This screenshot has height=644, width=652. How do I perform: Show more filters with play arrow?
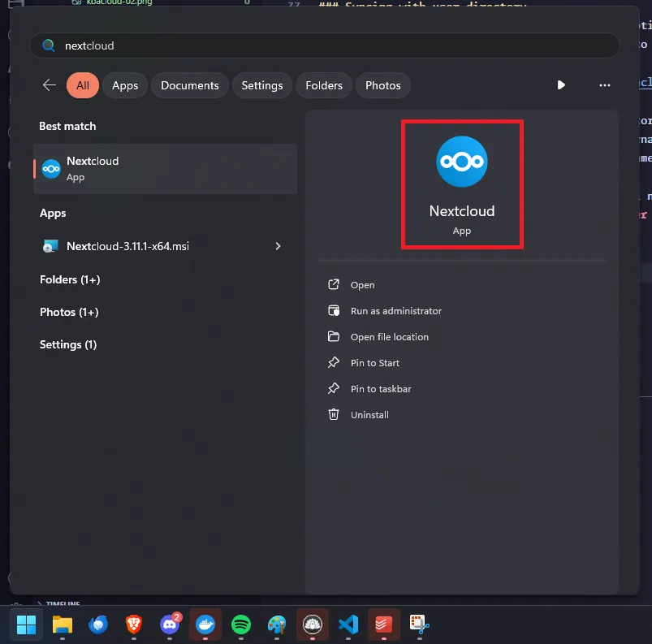(x=561, y=85)
